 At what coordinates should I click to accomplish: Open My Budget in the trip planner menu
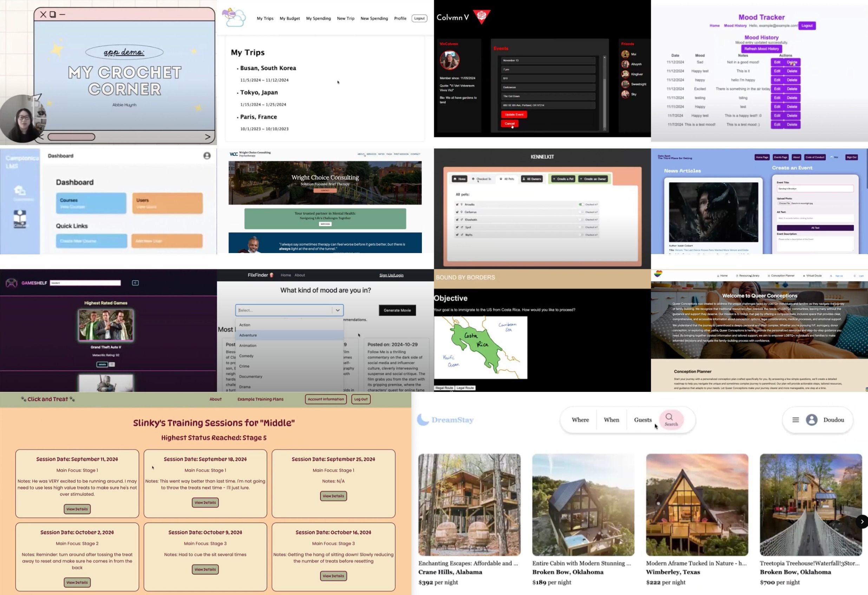coord(289,18)
